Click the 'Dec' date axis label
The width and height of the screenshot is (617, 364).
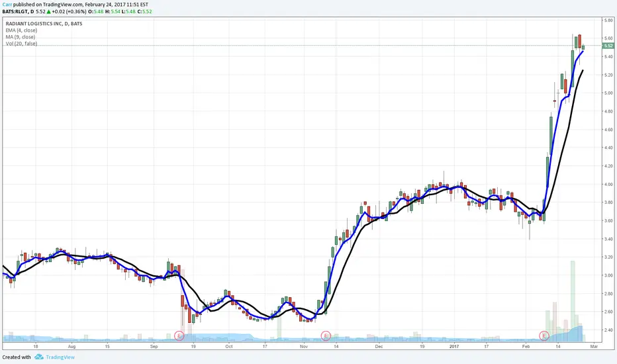379,347
